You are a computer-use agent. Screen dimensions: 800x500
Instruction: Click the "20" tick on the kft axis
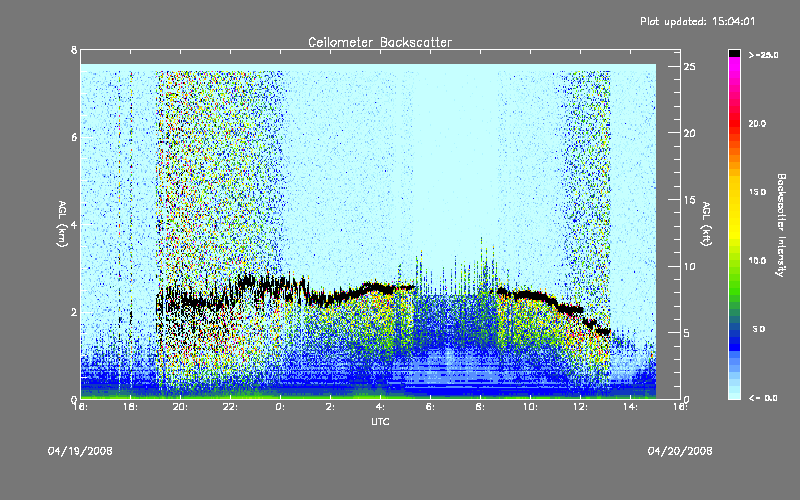click(x=690, y=133)
